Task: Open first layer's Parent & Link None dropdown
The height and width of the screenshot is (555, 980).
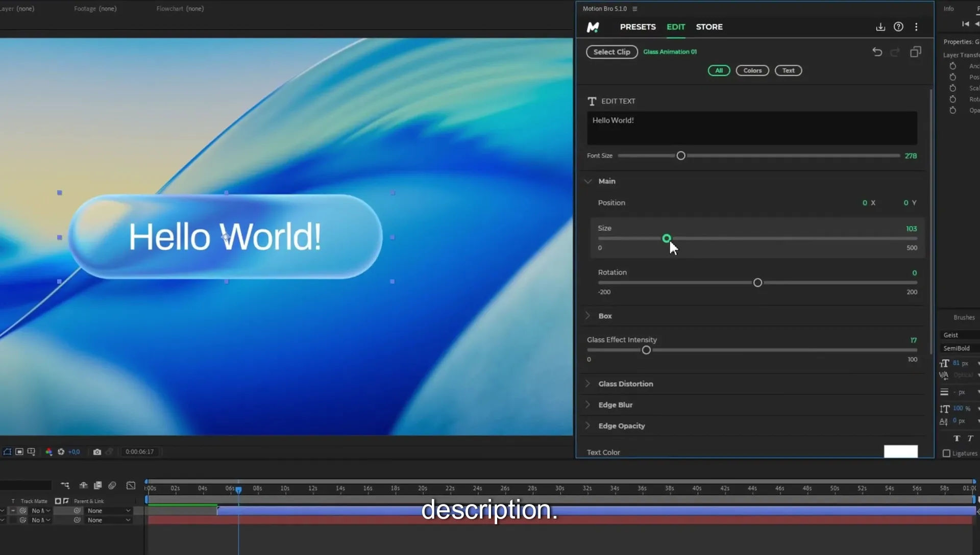Action: 109,511
